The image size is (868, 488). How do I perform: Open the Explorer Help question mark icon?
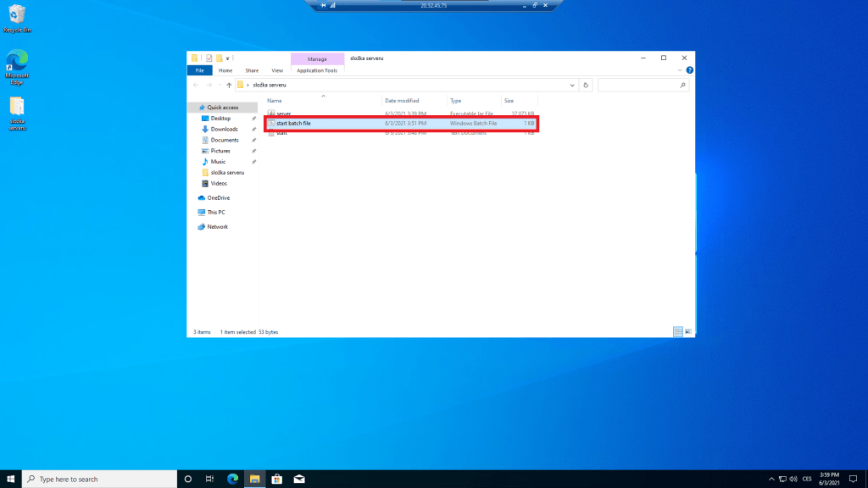(689, 70)
